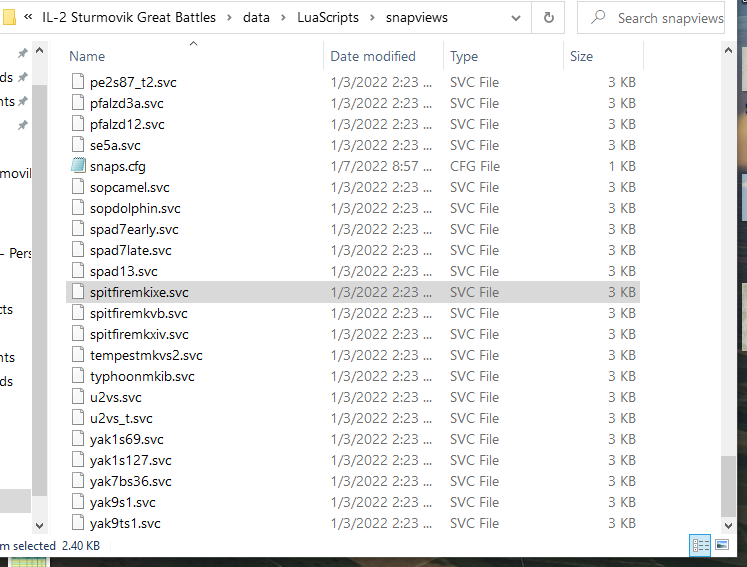
Task: Click the Search snapviews field
Action: tap(651, 18)
